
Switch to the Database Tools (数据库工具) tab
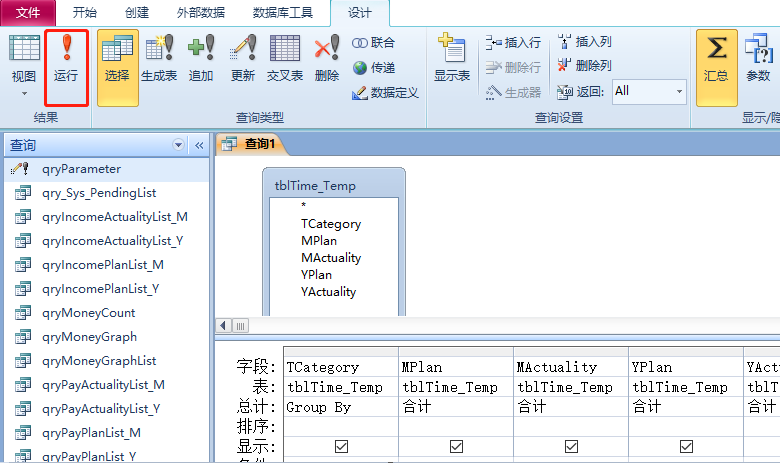(283, 12)
